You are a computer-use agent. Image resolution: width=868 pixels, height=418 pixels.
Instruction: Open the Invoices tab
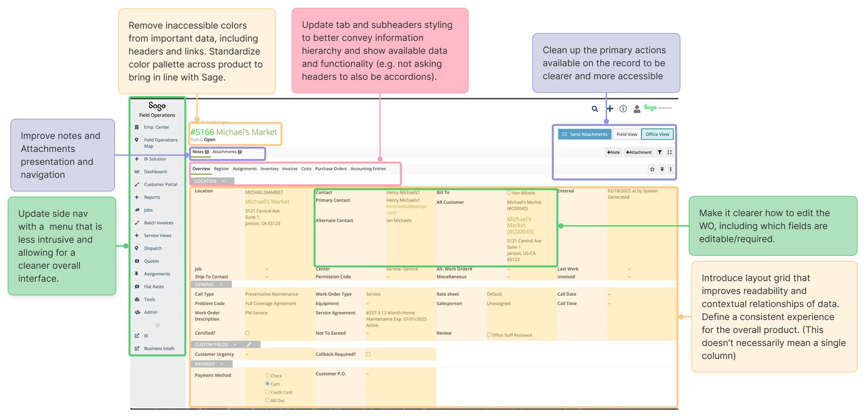(x=290, y=168)
